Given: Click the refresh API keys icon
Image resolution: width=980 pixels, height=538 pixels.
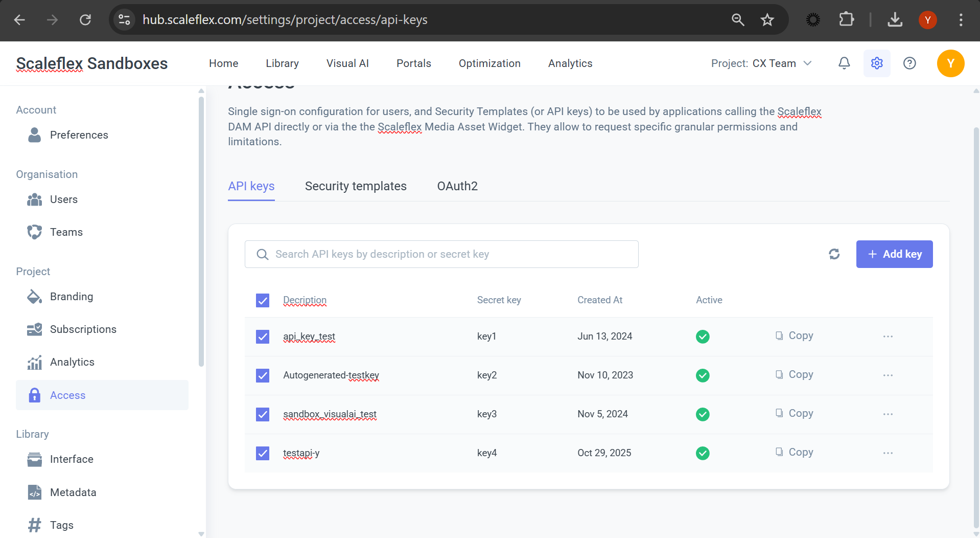Looking at the screenshot, I should (834, 254).
